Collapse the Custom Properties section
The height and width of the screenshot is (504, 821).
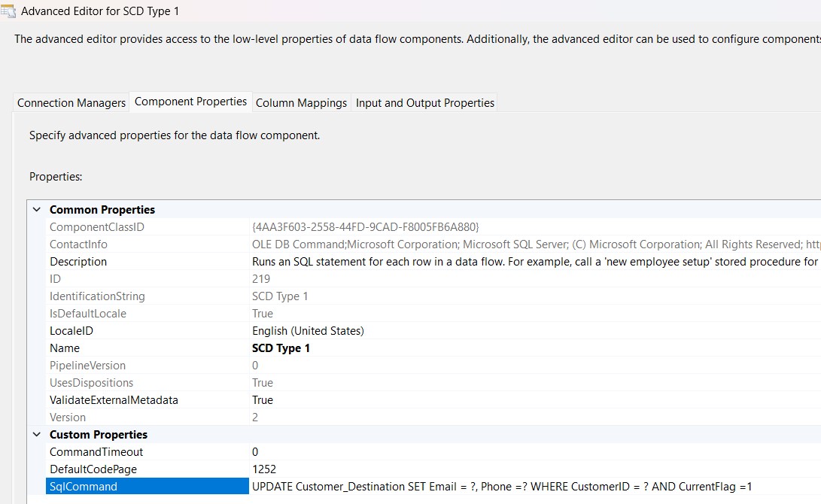click(x=37, y=435)
